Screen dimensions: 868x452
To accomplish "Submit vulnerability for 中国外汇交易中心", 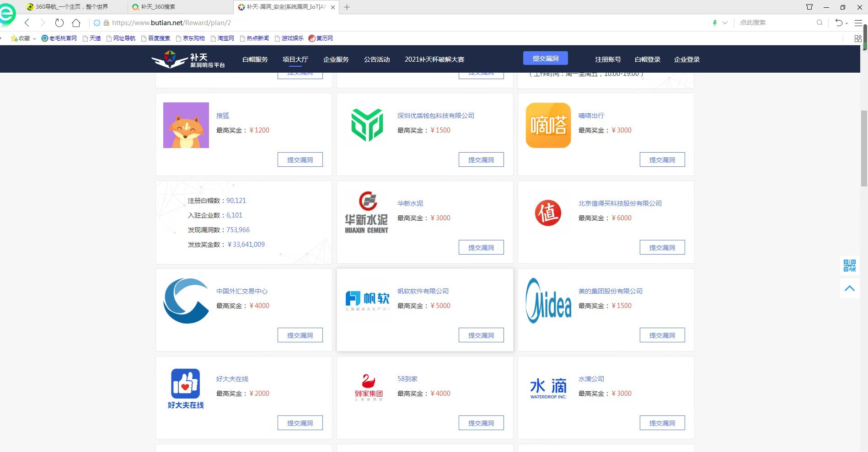I will (300, 335).
